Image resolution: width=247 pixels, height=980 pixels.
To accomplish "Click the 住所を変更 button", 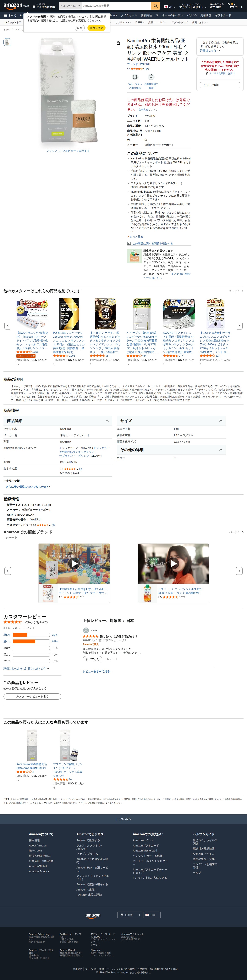I will pos(96,28).
